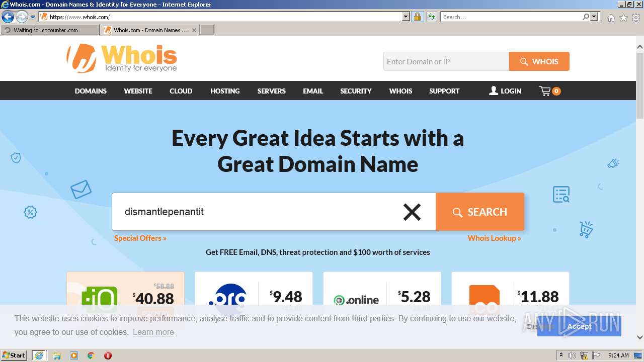
Task: Click the 'Enter Domain or IP' field
Action: 446,61
